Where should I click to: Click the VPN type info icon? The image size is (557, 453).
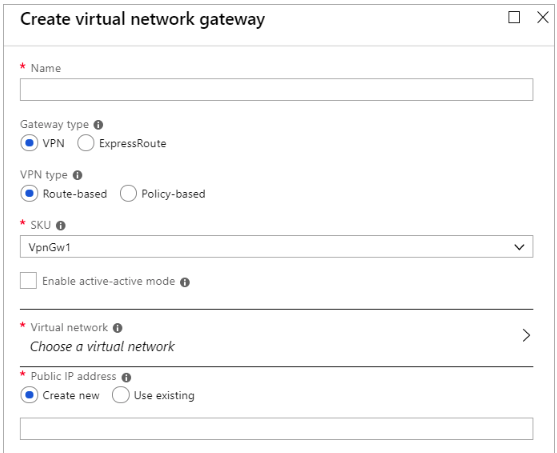[77, 175]
